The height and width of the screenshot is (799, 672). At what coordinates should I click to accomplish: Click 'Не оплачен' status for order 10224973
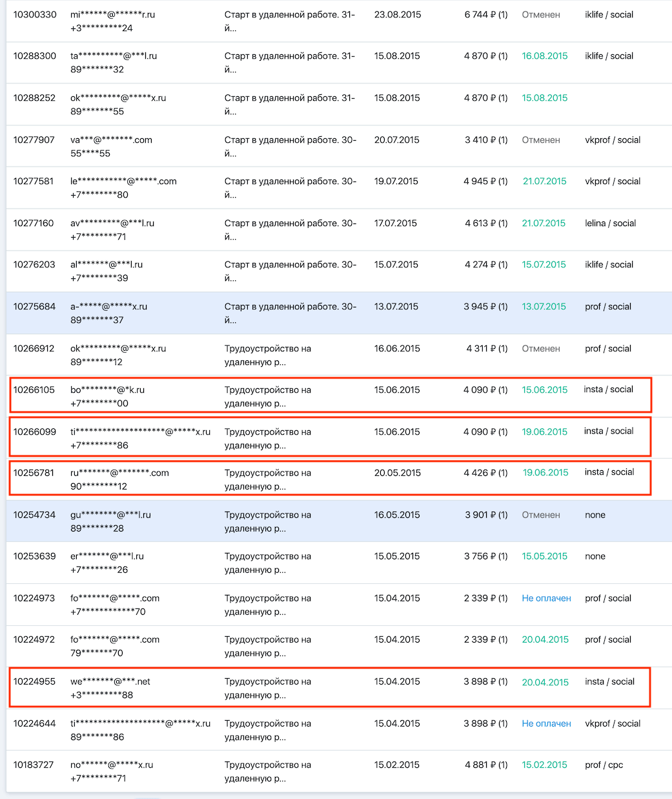click(546, 598)
